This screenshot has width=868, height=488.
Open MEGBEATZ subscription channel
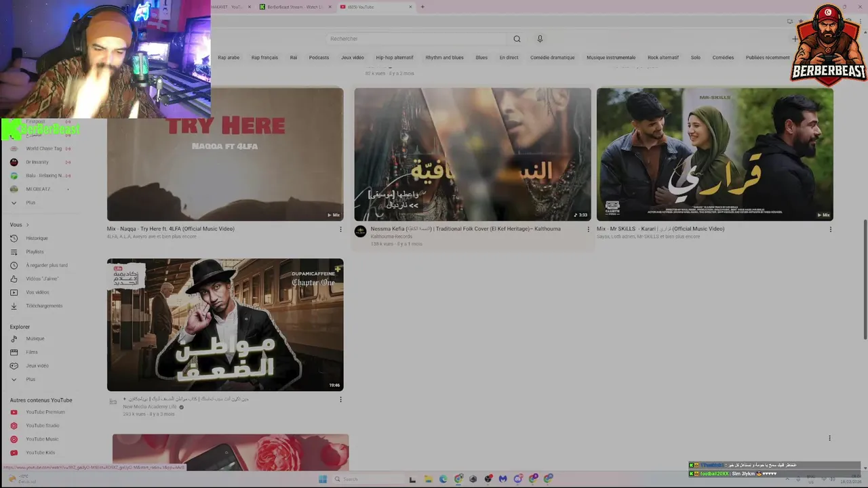pyautogui.click(x=38, y=189)
